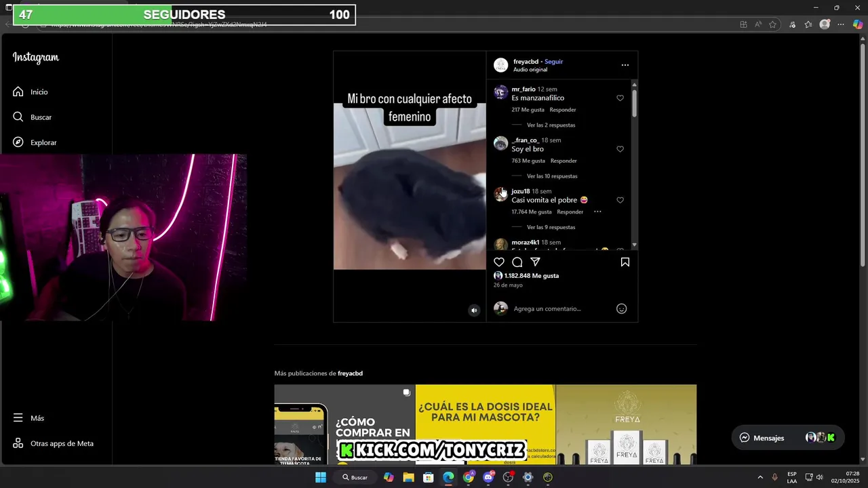This screenshot has width=868, height=488.
Task: Reply to _fran_co_'s comment
Action: (x=564, y=161)
